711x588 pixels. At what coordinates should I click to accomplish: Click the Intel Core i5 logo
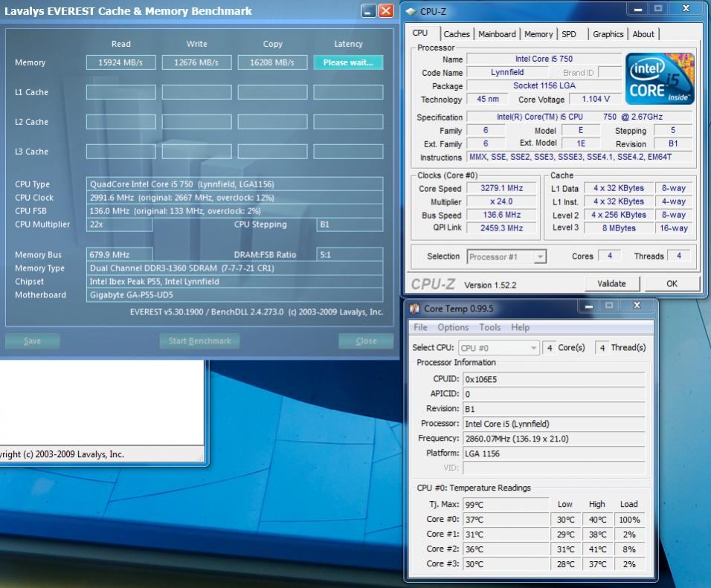pyautogui.click(x=660, y=79)
